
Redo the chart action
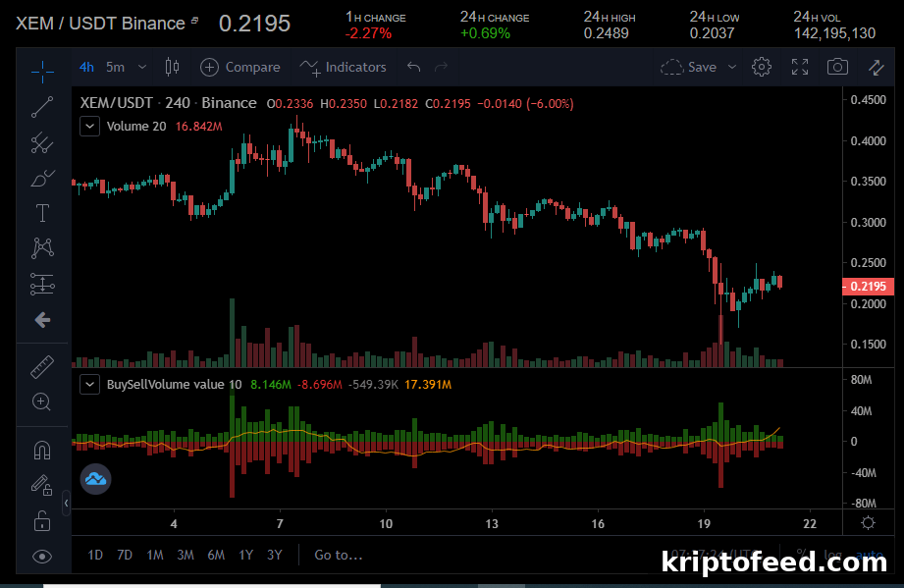[441, 67]
